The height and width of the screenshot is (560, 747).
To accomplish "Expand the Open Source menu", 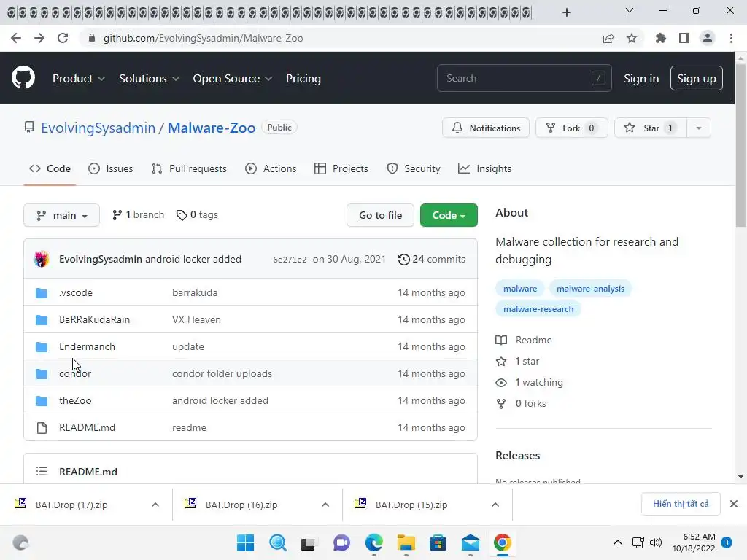I will click(x=233, y=78).
